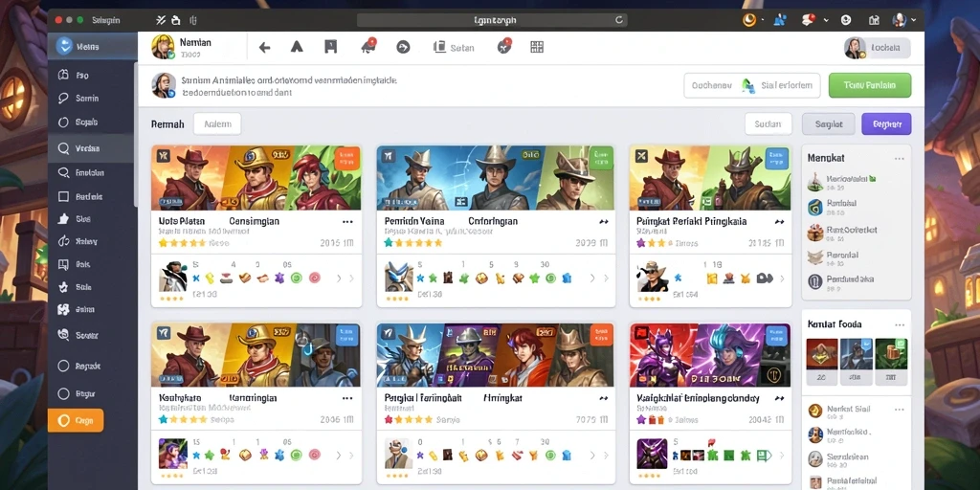The width and height of the screenshot is (980, 490).
Task: Expand the three-dot menu on Kenlat Fooda panel
Action: point(900,325)
